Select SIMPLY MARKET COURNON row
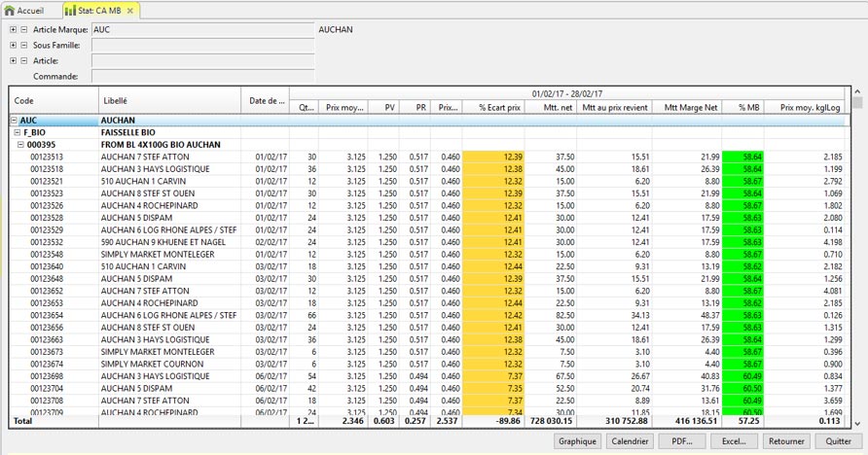Screen dimensions: 868x455 coord(429,364)
